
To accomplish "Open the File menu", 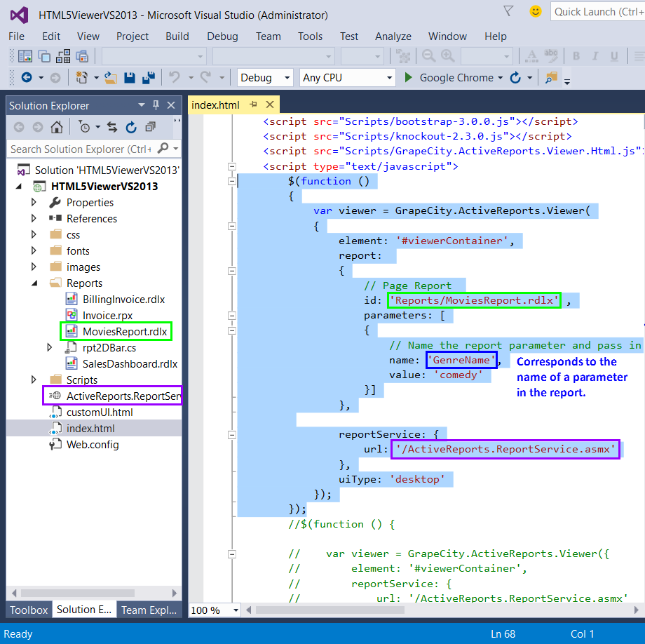I will coord(16,36).
